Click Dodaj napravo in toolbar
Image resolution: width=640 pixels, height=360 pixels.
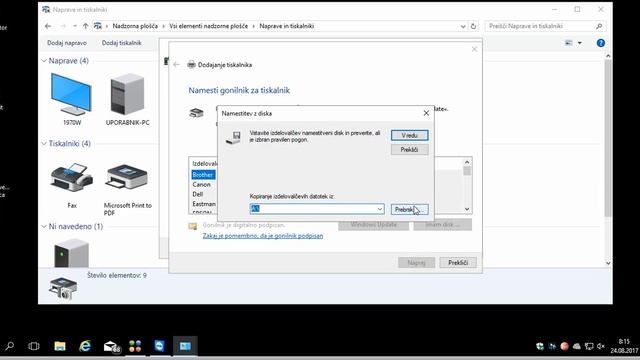click(67, 43)
